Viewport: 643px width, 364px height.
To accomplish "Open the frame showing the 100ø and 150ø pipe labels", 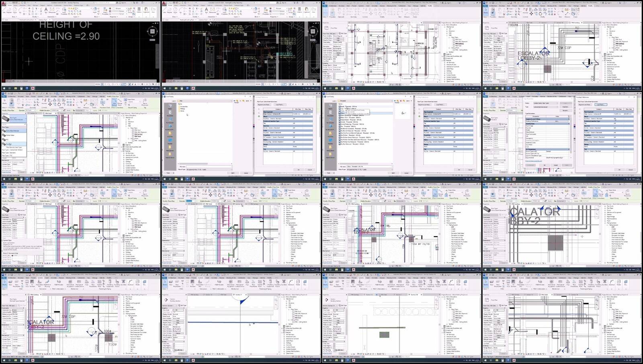I will (80, 319).
